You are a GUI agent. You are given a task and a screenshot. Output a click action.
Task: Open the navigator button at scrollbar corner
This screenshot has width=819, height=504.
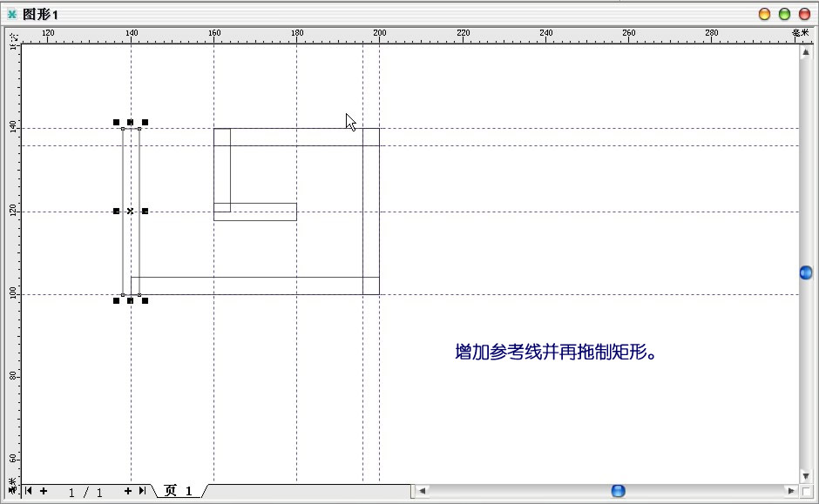click(807, 491)
